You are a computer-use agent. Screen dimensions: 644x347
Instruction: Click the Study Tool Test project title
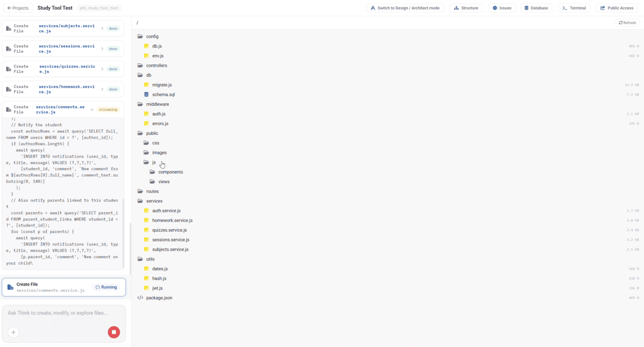click(x=55, y=8)
